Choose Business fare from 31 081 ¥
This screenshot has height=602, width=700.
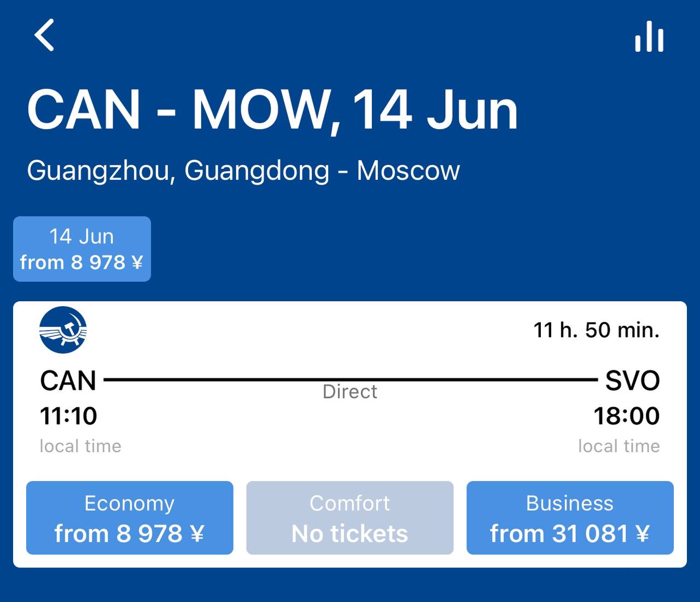click(570, 518)
